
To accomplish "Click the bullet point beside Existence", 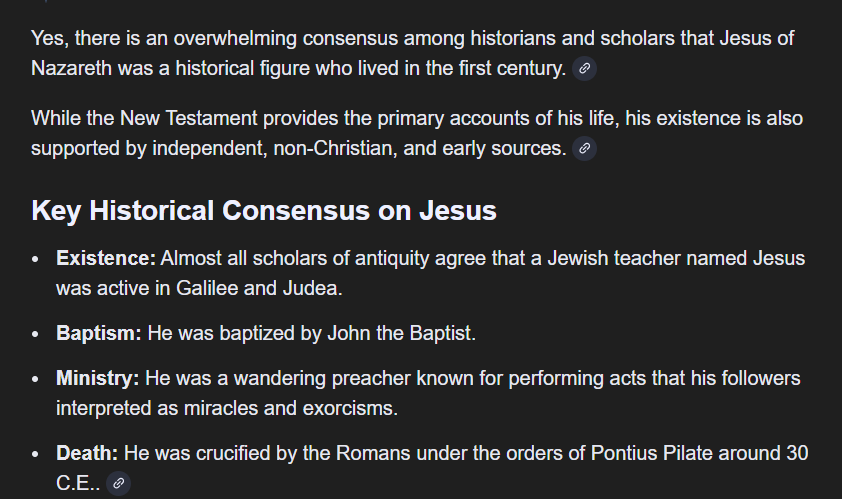I will [x=36, y=260].
